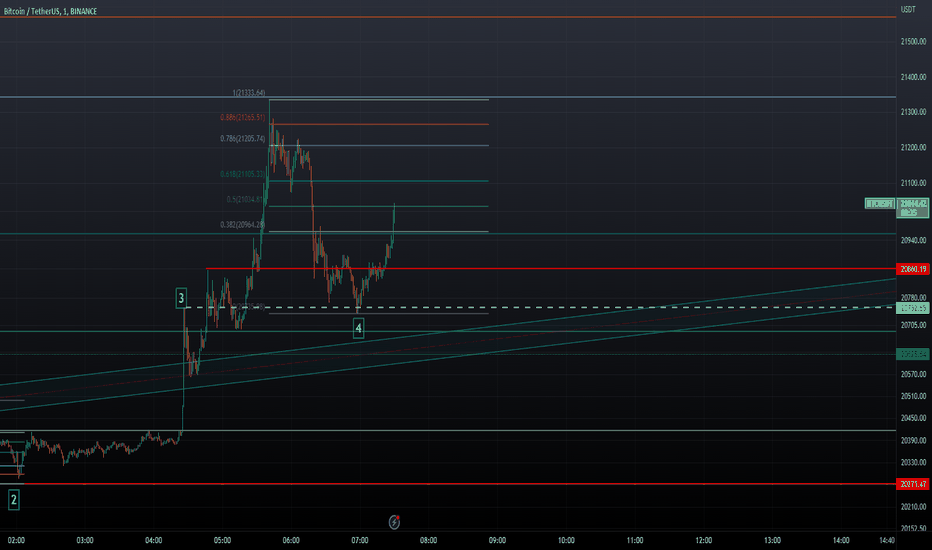Click the 20510.00 price axis label
The image size is (932, 550).
914,396
